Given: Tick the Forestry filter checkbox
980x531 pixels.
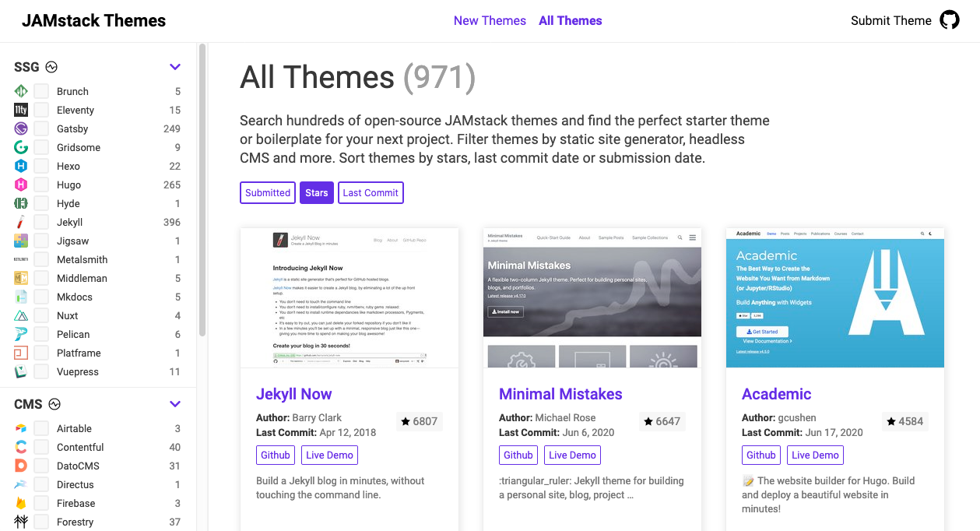Looking at the screenshot, I should pyautogui.click(x=41, y=522).
